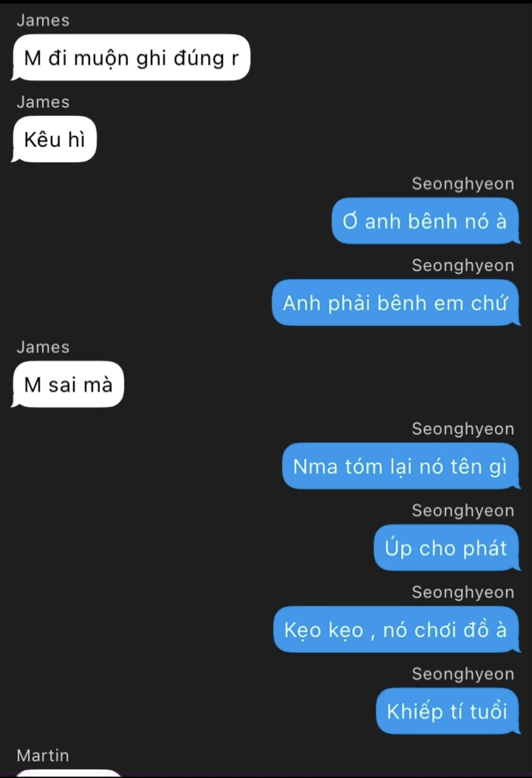
Task: Tap the message "M đi muộn ghi đúng r"
Action: 131,57
